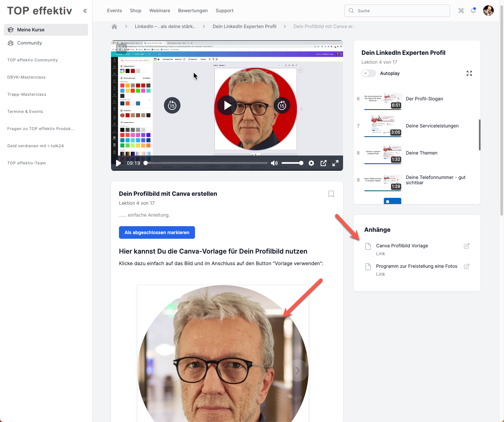504x422 pixels.
Task: Open lesson Deine Serviceleistungen
Action: [432, 126]
